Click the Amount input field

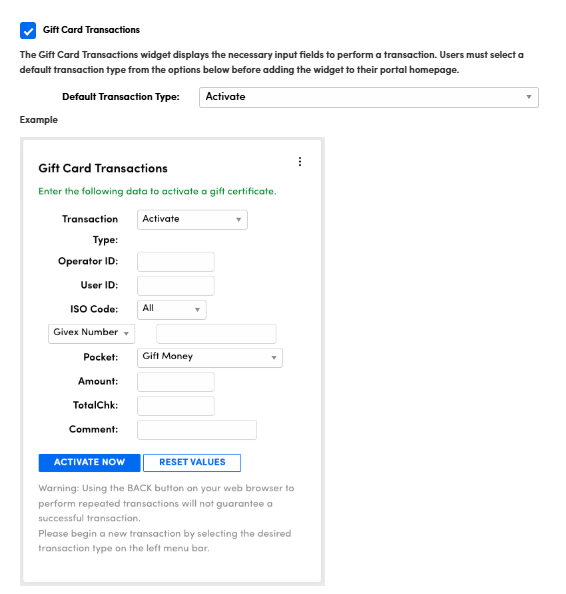click(176, 382)
